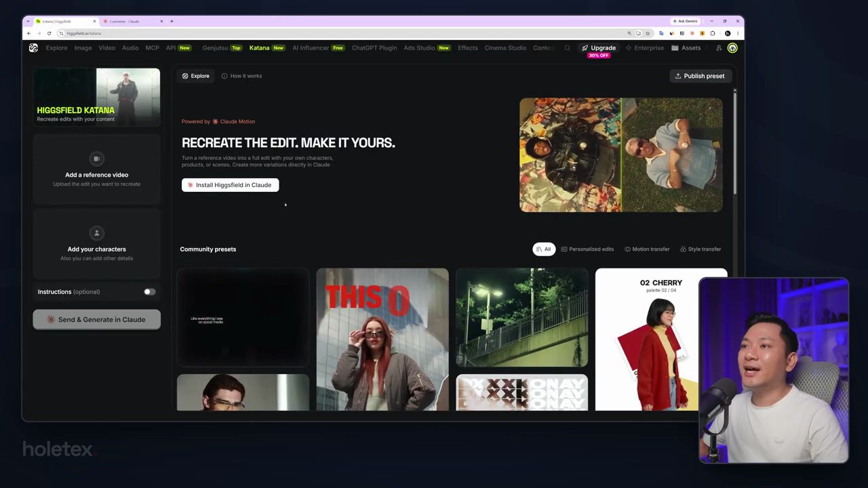Toggle the Instructions optional switch
The image size is (868, 488).
150,292
